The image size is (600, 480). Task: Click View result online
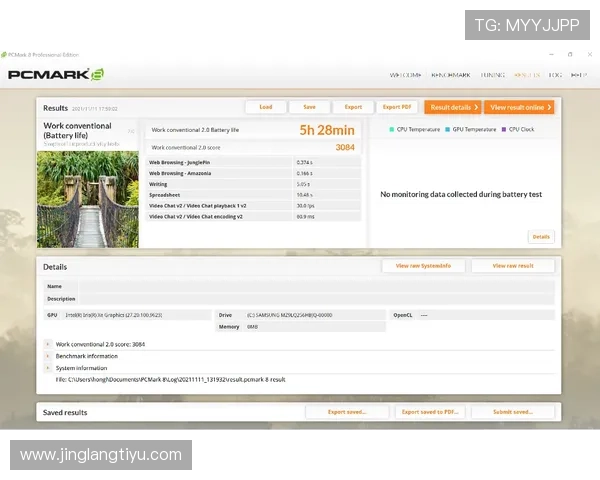click(520, 107)
